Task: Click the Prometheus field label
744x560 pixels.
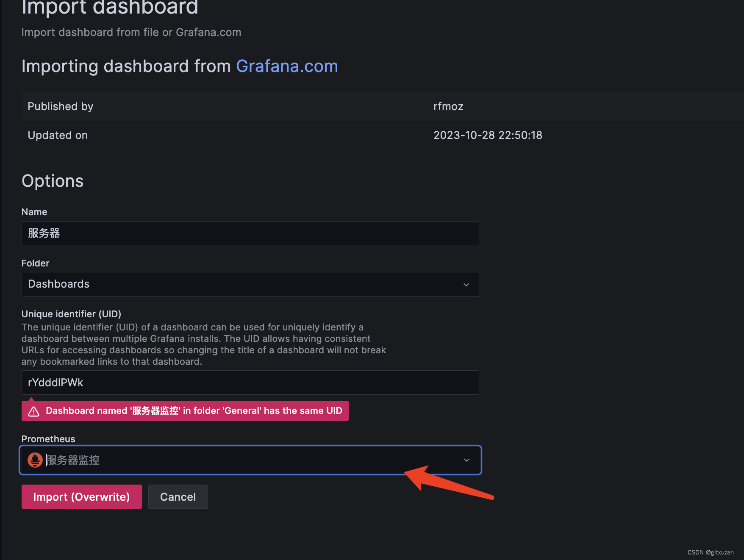Action: click(48, 439)
